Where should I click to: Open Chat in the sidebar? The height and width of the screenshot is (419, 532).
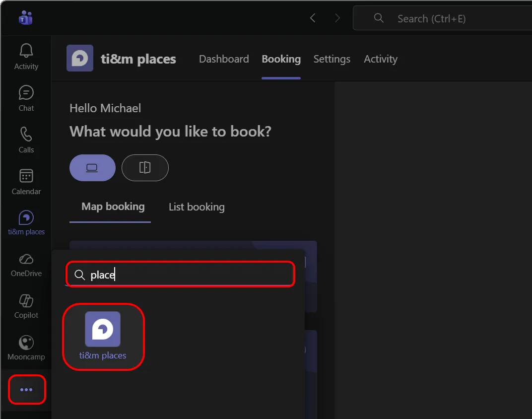[x=26, y=98]
